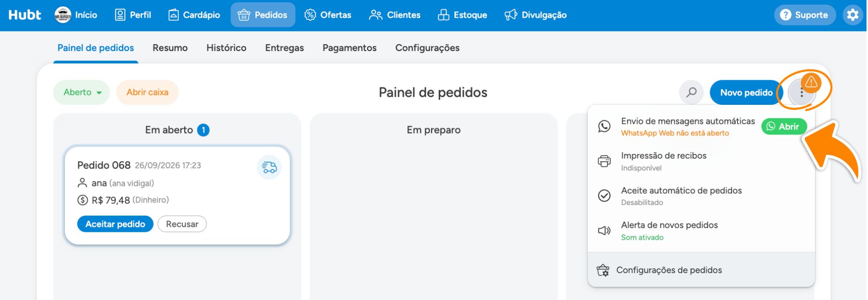Viewport: 868px width, 300px height.
Task: Switch to the Painel de pedidos tab
Action: click(96, 48)
